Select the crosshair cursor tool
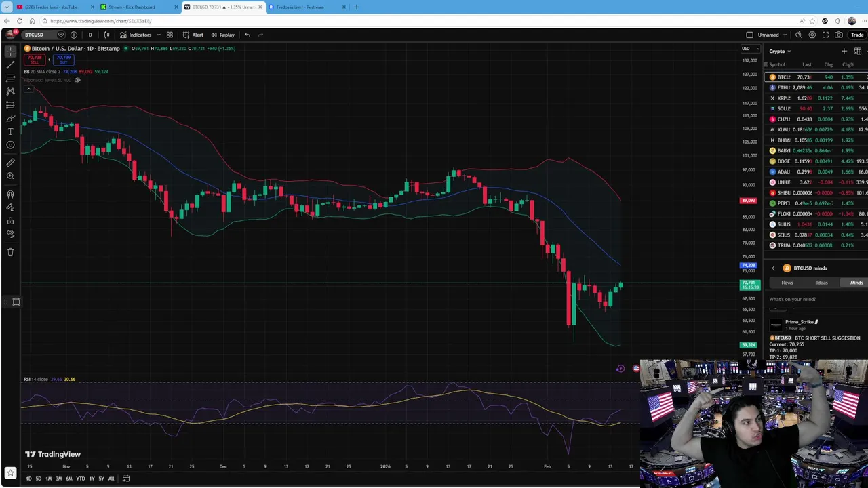This screenshot has width=868, height=488. tap(10, 52)
